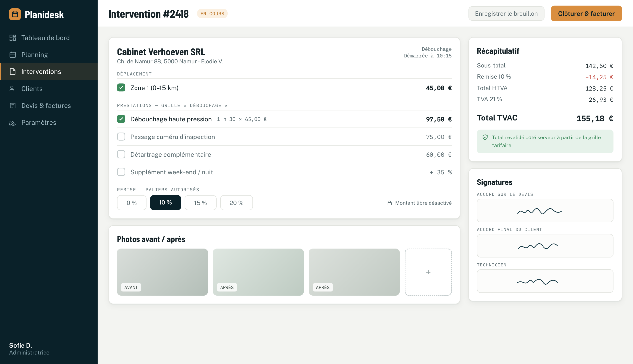Select the 20 % remise tier
This screenshot has width=633, height=364.
[236, 203]
